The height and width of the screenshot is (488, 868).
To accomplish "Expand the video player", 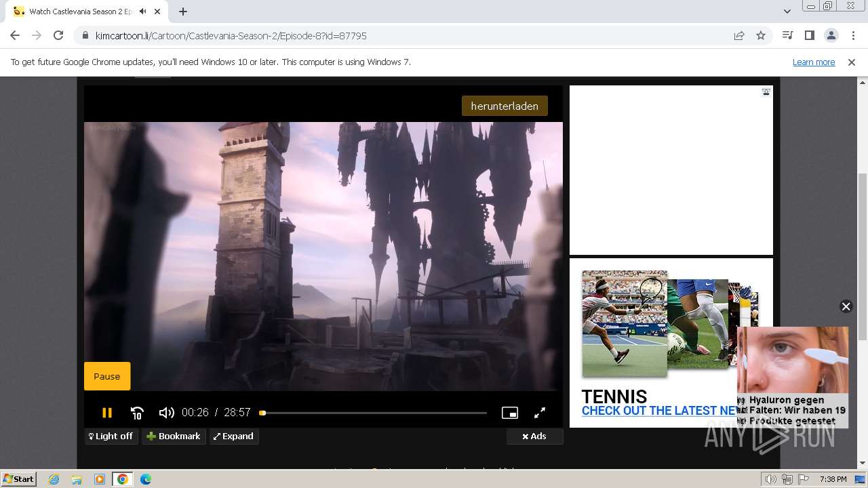I will (234, 436).
